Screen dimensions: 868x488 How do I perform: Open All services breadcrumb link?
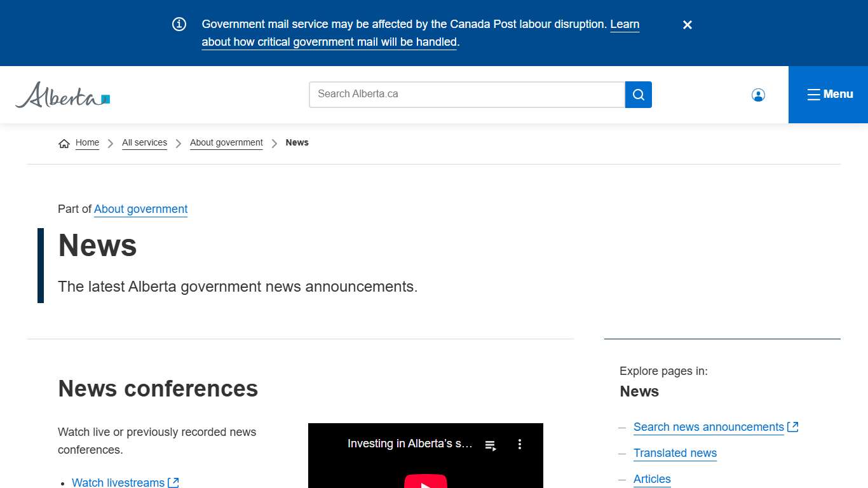pos(144,143)
